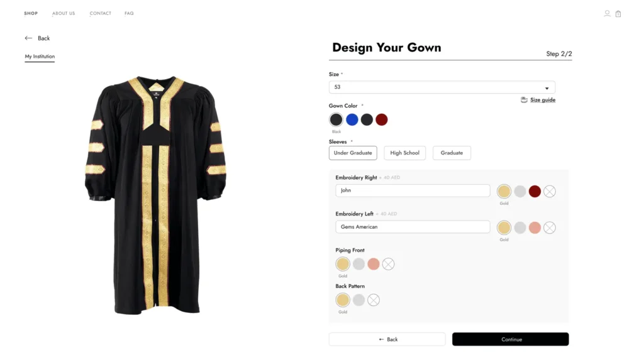Image resolution: width=644 pixels, height=362 pixels.
Task: Select Under Graduate sleeves option
Action: [353, 153]
